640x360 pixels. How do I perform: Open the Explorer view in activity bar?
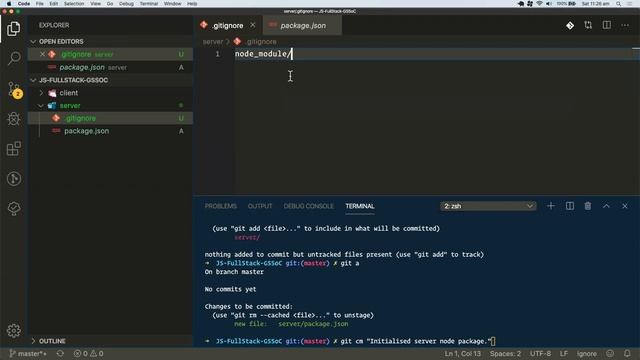[13, 29]
